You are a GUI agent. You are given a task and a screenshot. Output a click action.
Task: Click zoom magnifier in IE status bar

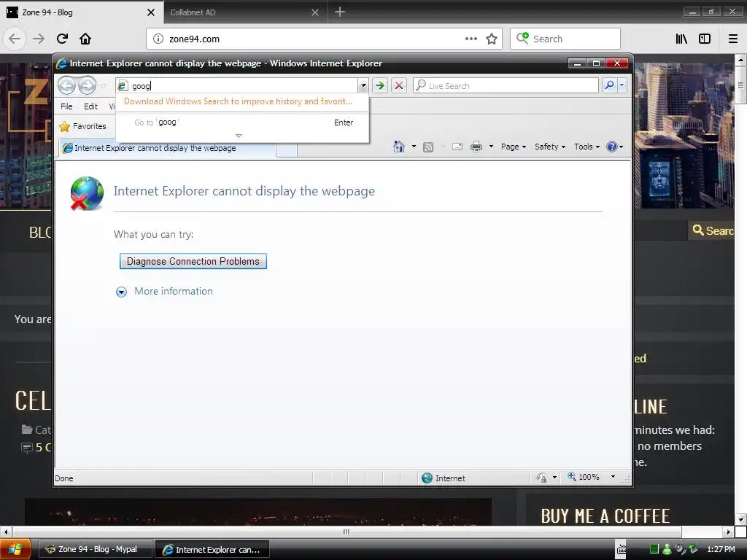(x=572, y=477)
